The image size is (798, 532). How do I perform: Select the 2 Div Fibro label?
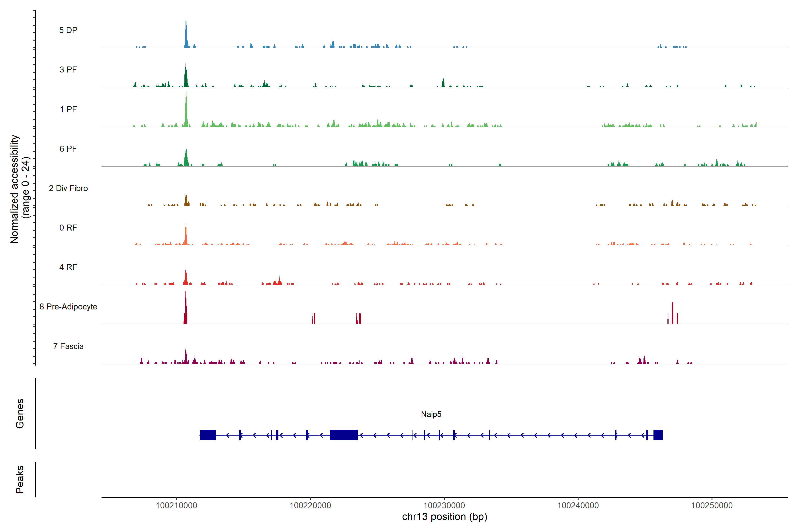(x=68, y=188)
